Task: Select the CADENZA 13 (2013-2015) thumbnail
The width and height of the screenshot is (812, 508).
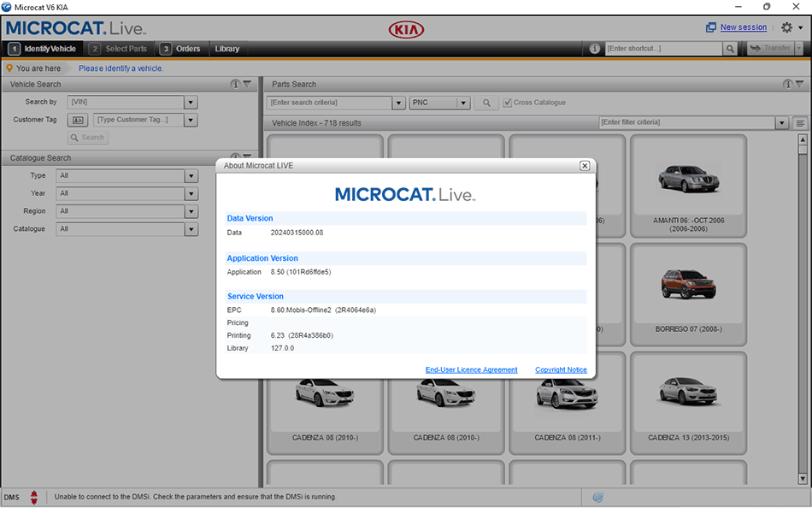Action: click(688, 404)
